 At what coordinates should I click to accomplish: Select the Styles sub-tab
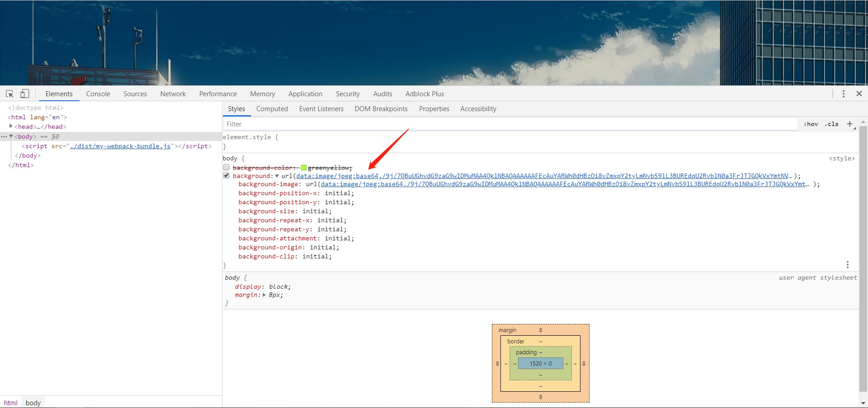(236, 108)
